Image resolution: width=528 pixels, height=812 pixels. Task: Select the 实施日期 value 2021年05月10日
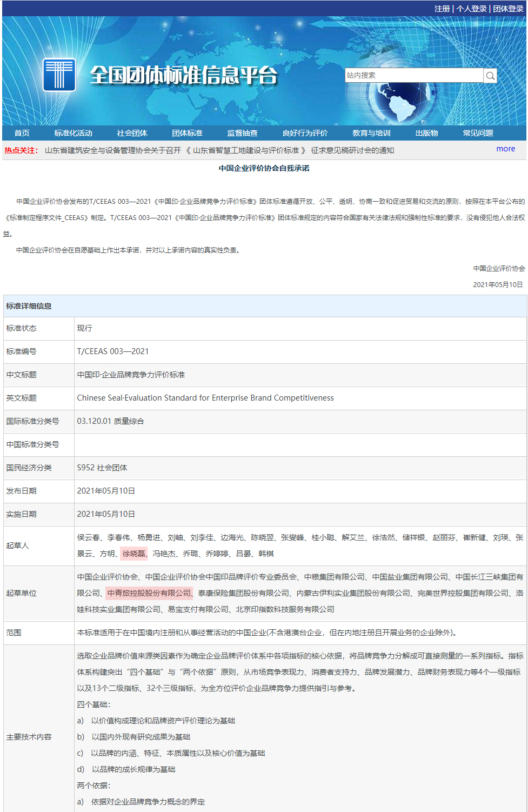coord(106,514)
